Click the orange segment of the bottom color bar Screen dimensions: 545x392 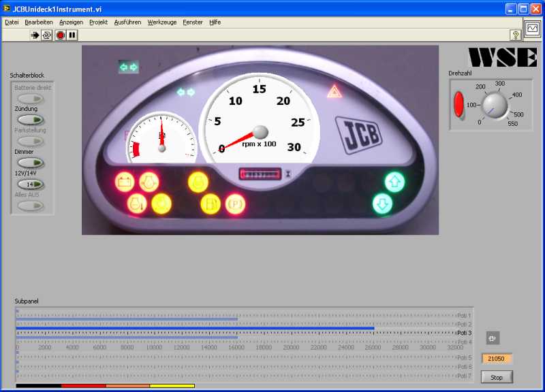pyautogui.click(x=128, y=386)
